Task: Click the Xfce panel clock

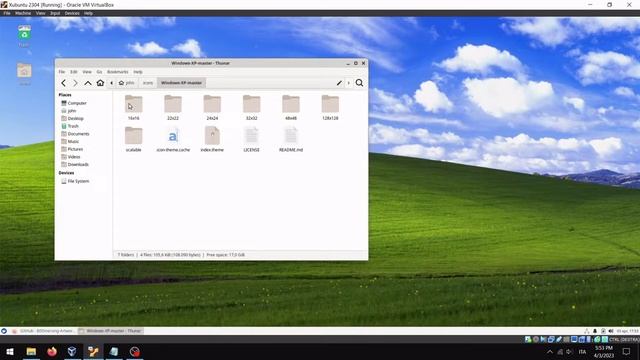Action: (627, 331)
